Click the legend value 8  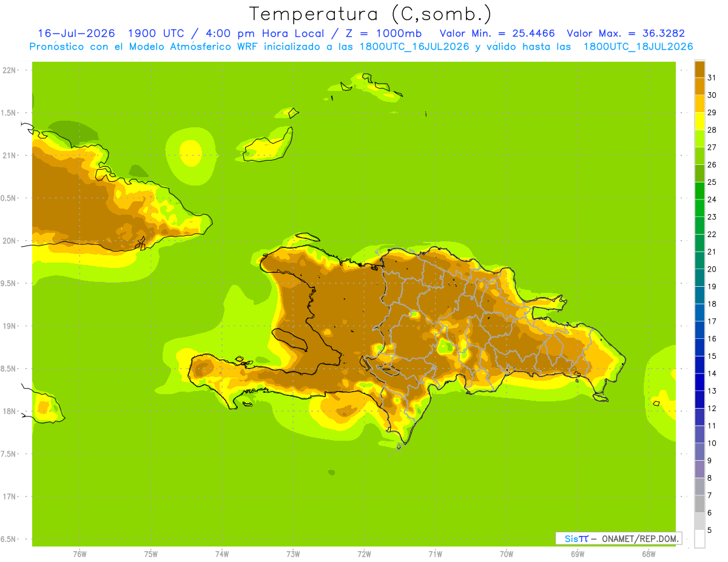coord(710,478)
